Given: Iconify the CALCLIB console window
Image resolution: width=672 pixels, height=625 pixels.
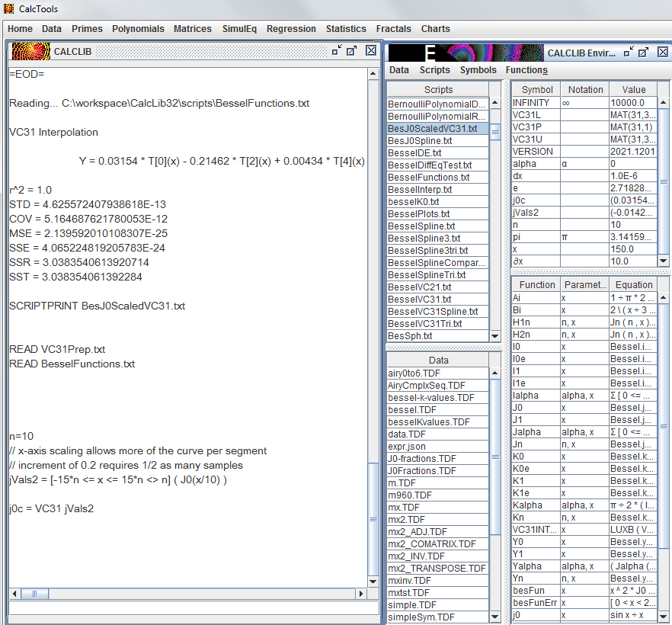Looking at the screenshot, I should tap(337, 50).
